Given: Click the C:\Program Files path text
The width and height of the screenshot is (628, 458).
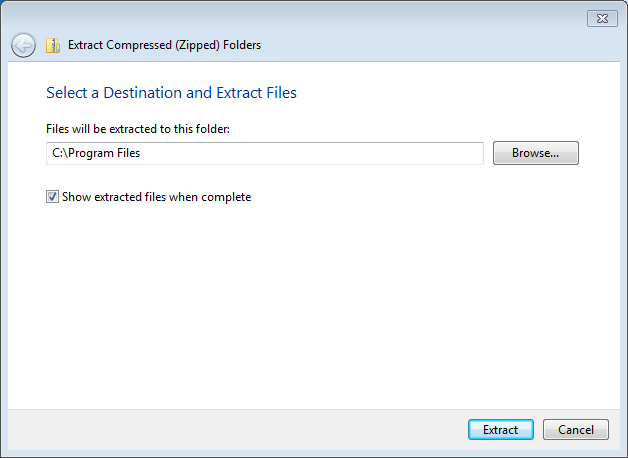Looking at the screenshot, I should 96,153.
